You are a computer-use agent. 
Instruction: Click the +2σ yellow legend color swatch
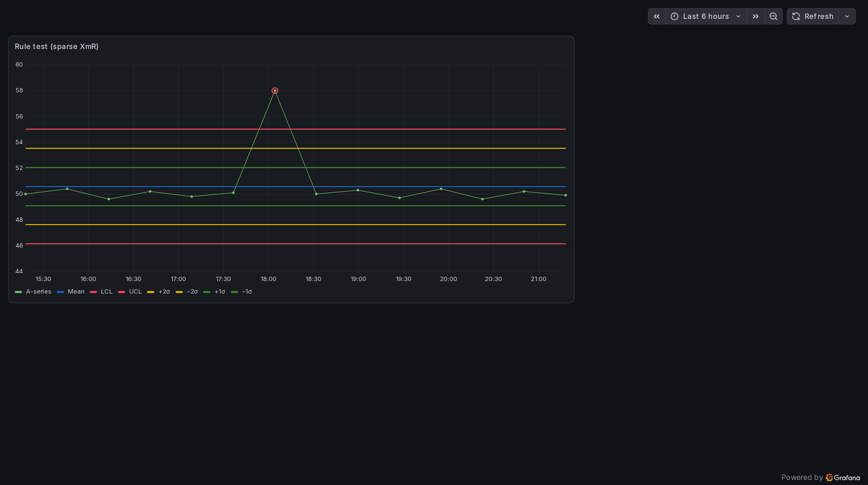click(x=151, y=292)
